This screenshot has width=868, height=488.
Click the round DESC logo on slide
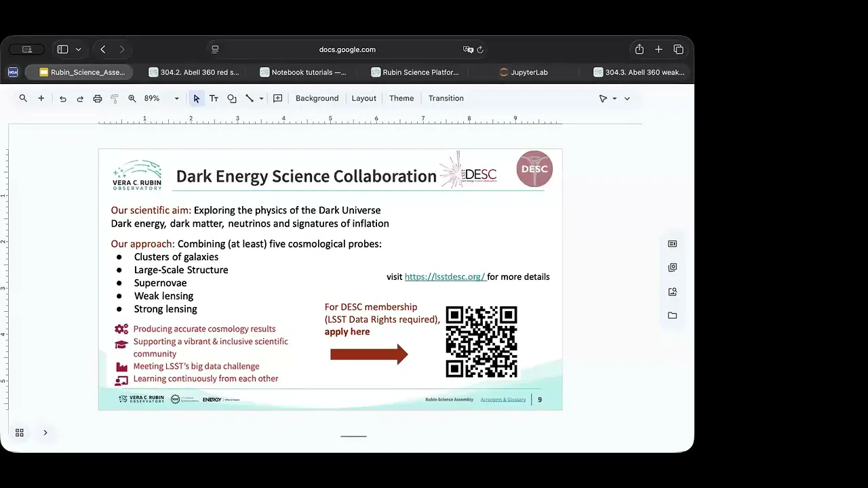[535, 169]
